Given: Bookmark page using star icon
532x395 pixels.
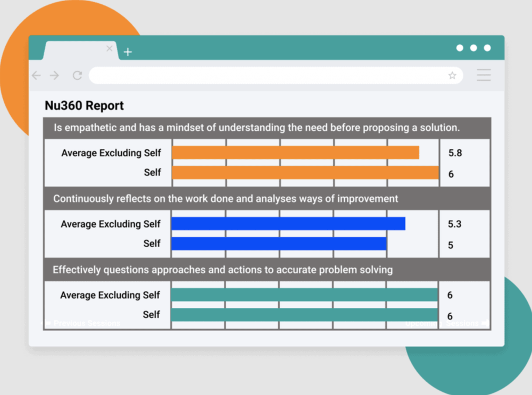Looking at the screenshot, I should point(452,75).
